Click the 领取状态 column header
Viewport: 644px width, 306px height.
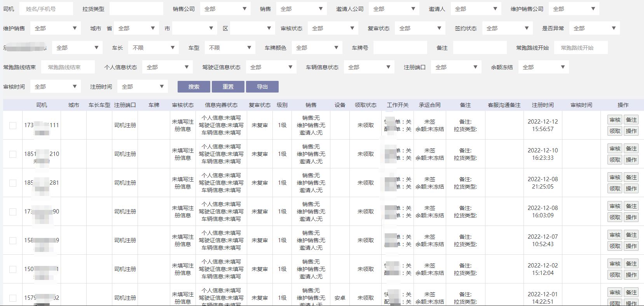point(366,105)
